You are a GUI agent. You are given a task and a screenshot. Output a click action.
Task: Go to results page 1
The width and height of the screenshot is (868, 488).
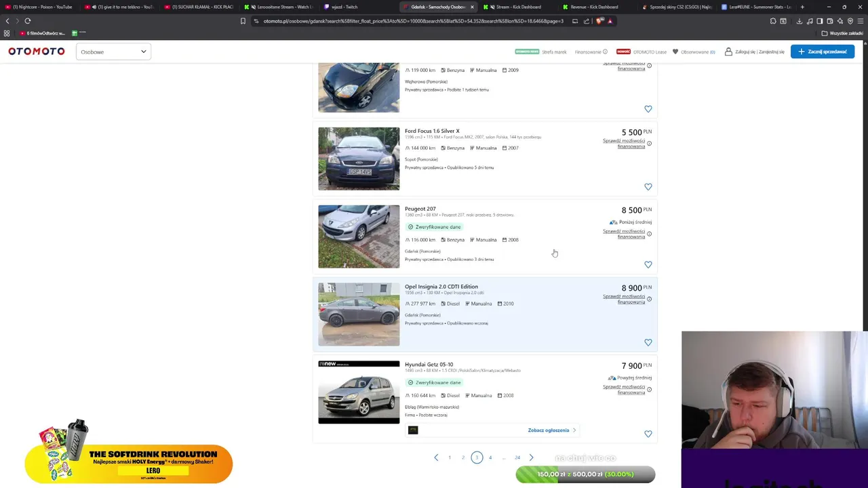pos(450,457)
